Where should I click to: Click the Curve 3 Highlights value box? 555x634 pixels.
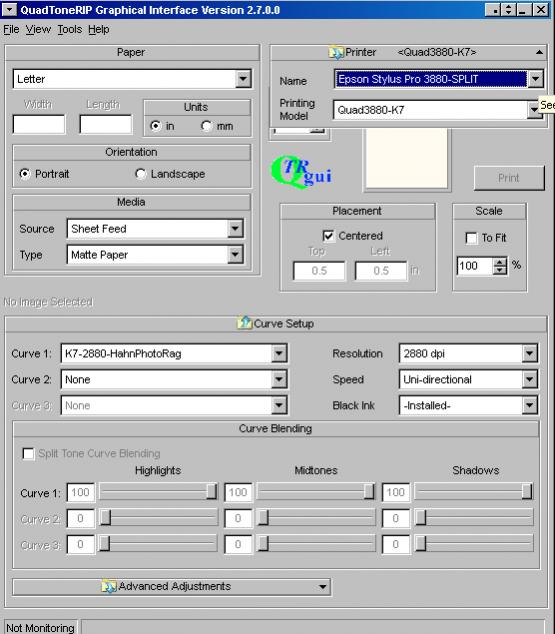pyautogui.click(x=80, y=544)
